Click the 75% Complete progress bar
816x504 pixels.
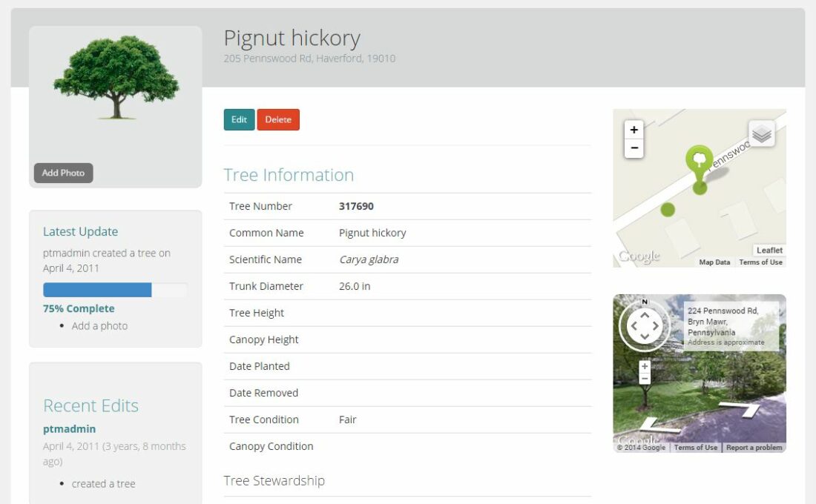(115, 290)
